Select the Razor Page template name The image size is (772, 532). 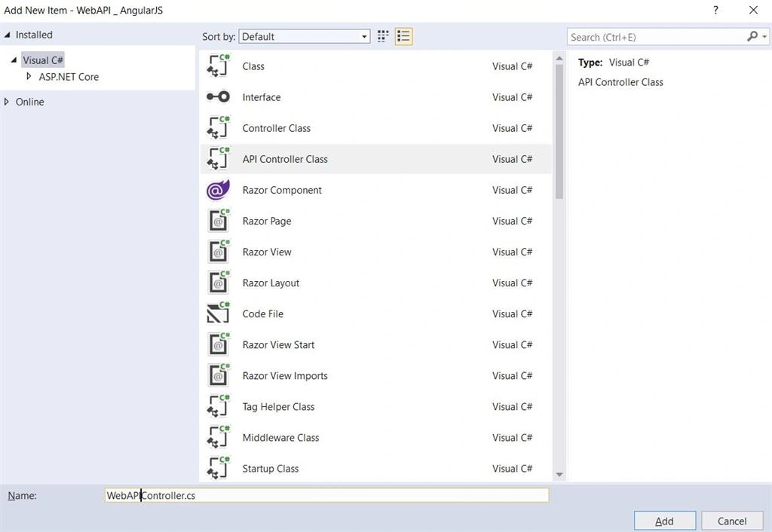266,222
